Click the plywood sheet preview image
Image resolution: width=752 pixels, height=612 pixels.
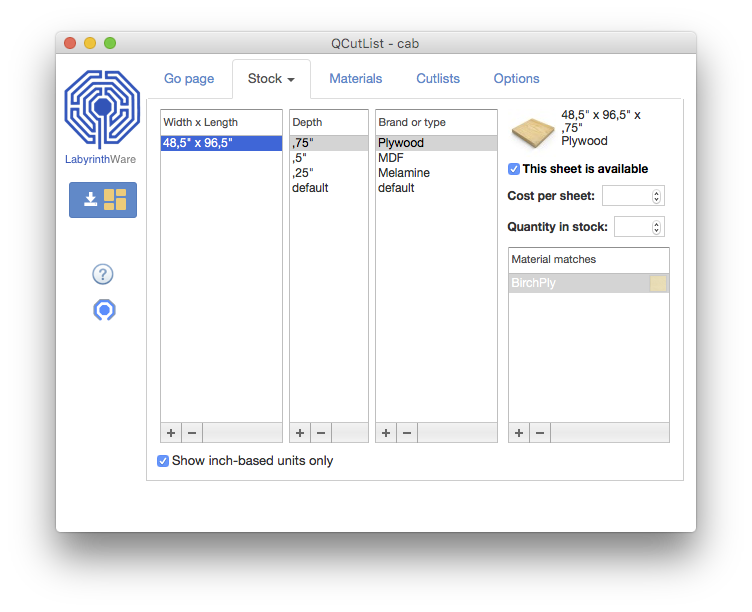(532, 133)
